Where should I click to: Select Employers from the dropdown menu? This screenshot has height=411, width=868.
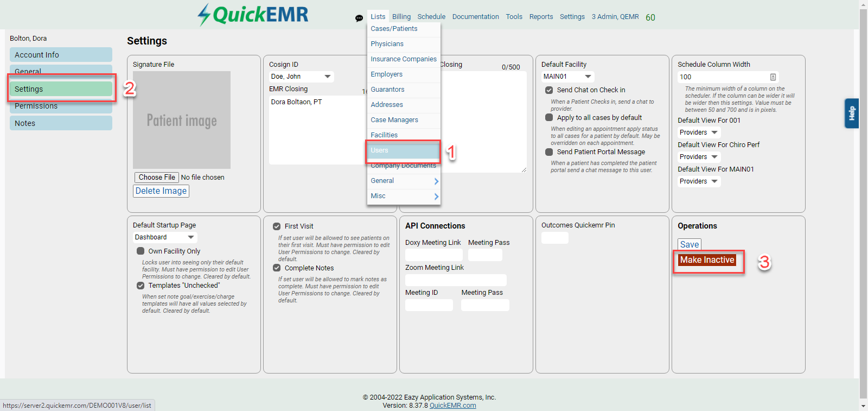(404, 74)
